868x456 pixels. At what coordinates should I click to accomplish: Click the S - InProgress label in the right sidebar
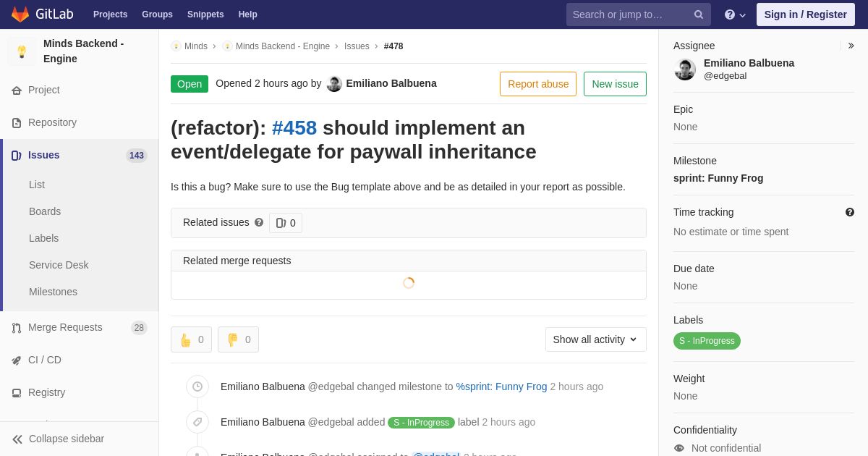[x=707, y=341]
